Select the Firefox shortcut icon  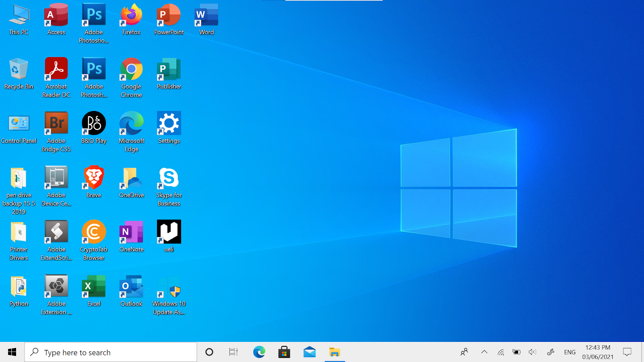click(x=132, y=19)
